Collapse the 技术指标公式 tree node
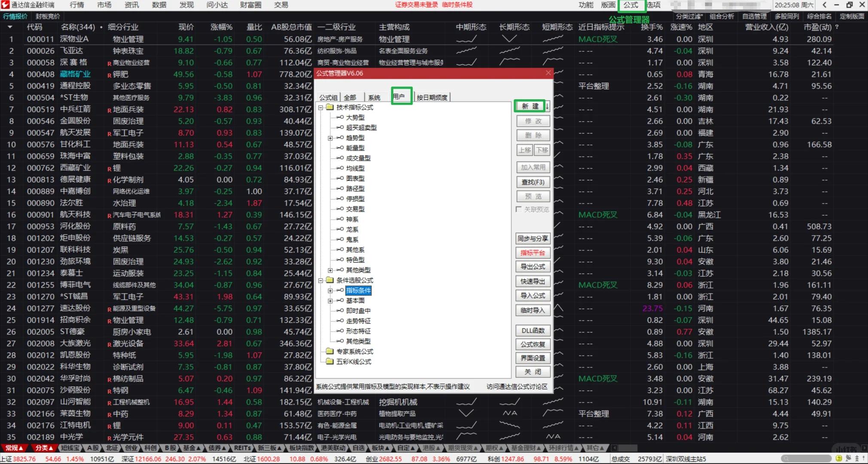868x464 pixels. point(320,107)
